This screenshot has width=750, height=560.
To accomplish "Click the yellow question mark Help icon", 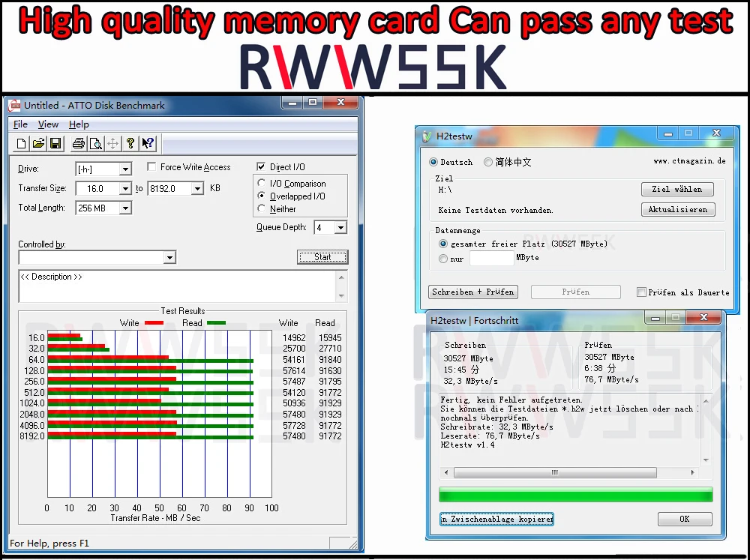I will click(130, 143).
